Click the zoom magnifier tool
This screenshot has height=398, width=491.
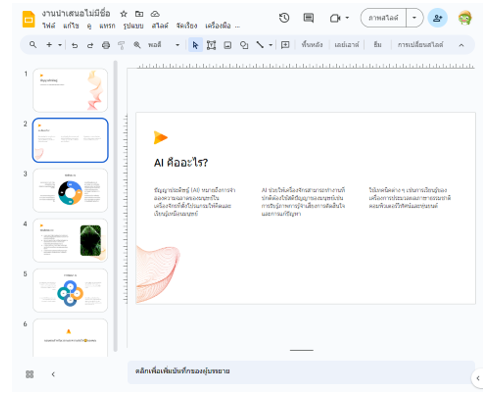pos(137,45)
